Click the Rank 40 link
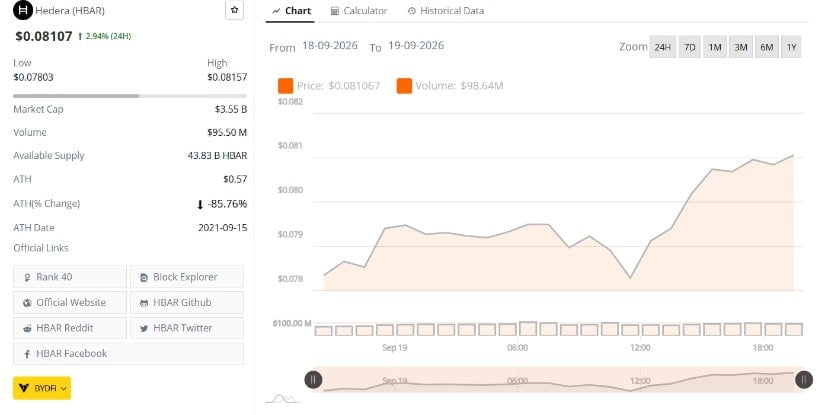Screen dimensions: 825x415 [70, 277]
